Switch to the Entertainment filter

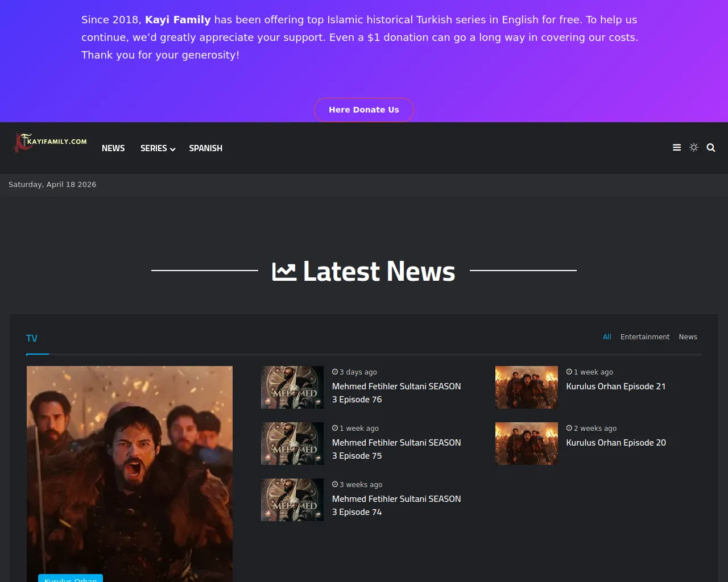(x=645, y=336)
